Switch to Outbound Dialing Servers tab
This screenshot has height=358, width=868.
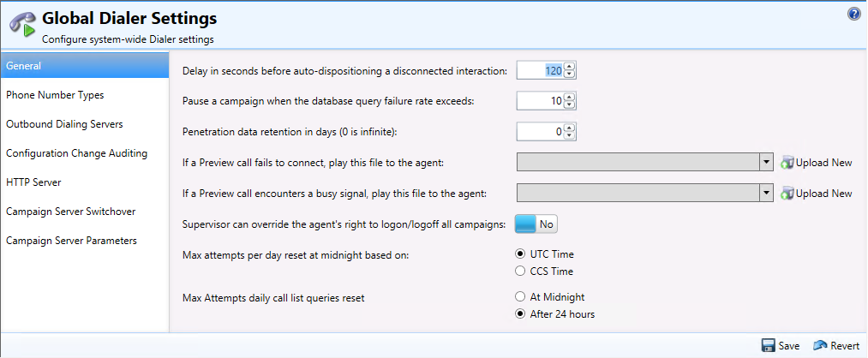tap(64, 124)
